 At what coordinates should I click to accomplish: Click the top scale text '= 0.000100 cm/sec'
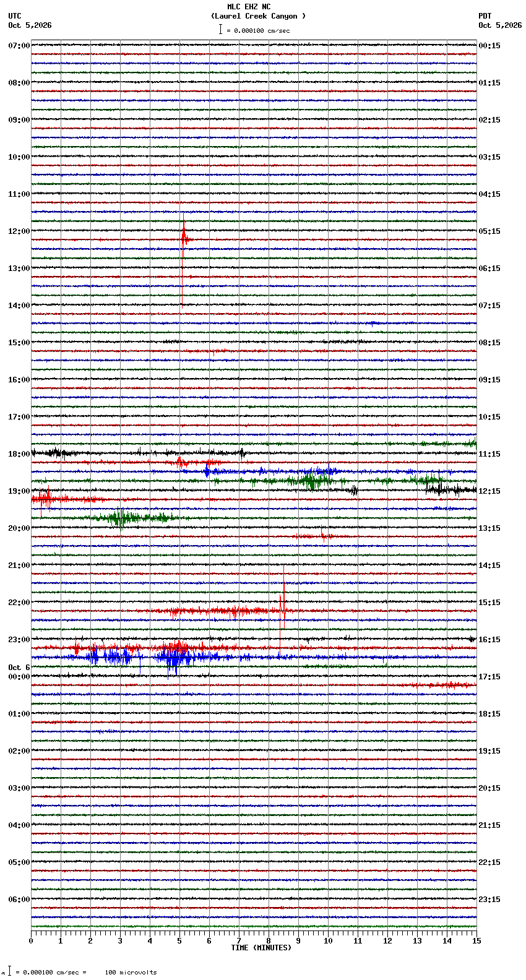258,30
